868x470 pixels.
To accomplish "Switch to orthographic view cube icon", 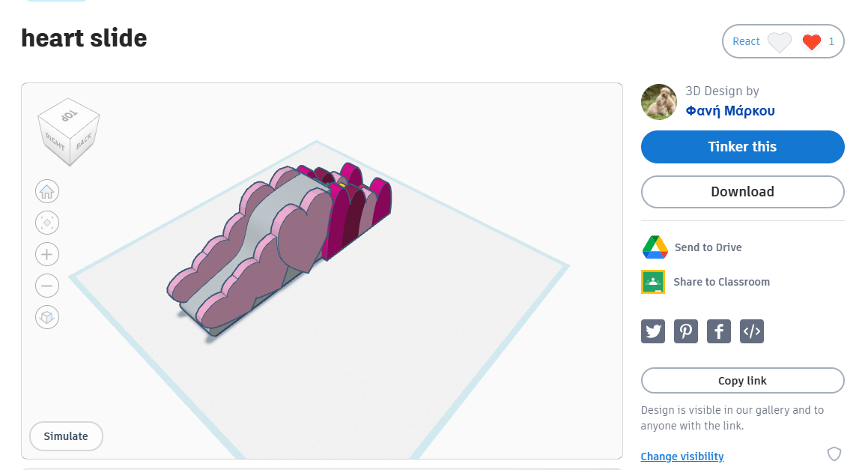I will [47, 317].
